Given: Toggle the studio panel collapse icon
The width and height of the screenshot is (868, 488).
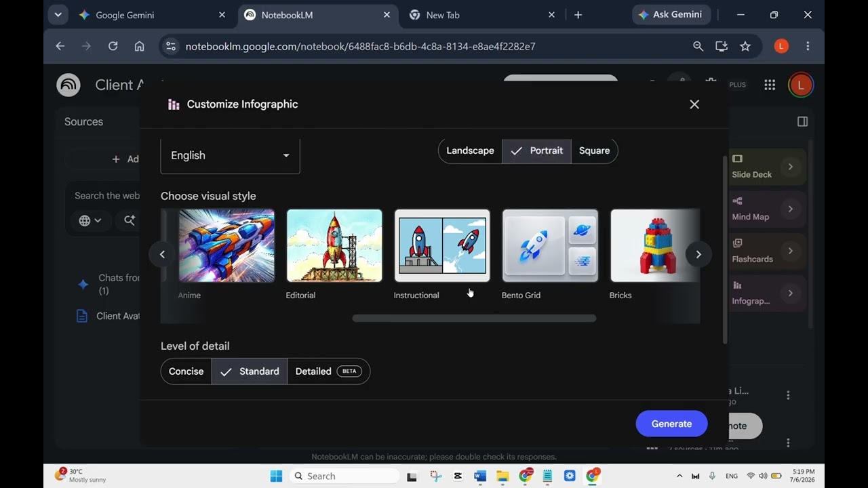Looking at the screenshot, I should click(803, 121).
